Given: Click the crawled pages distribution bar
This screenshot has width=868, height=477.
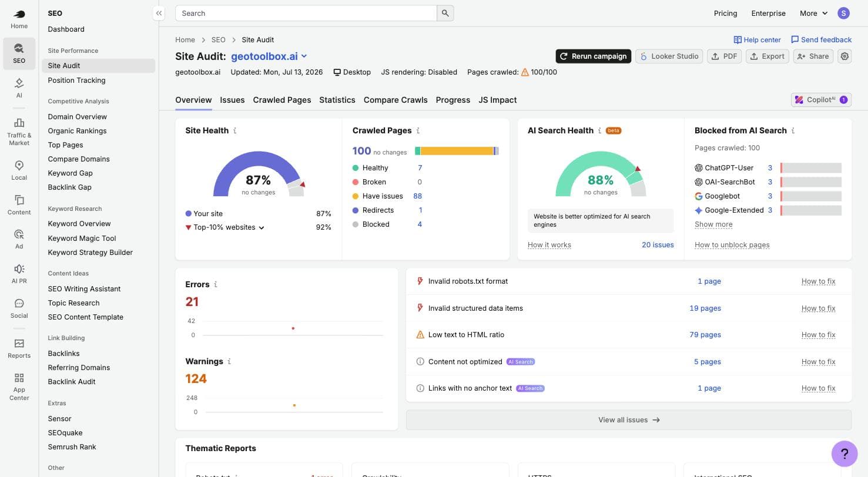Looking at the screenshot, I should coord(457,151).
